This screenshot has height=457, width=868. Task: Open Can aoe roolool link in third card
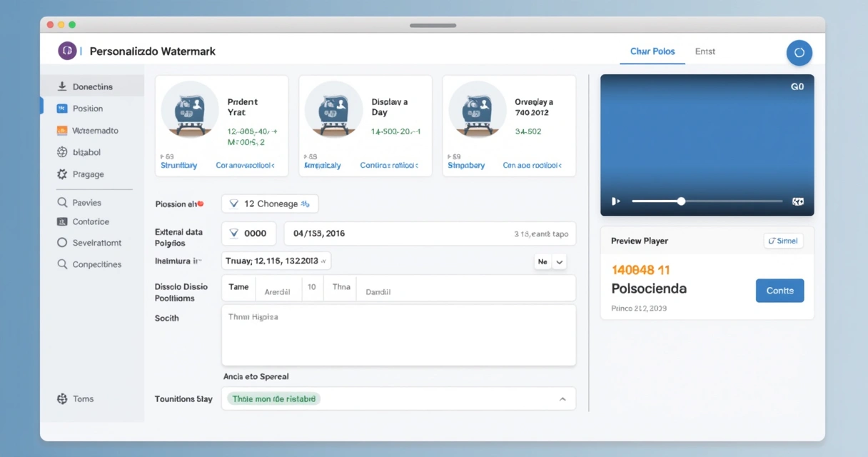coord(533,165)
